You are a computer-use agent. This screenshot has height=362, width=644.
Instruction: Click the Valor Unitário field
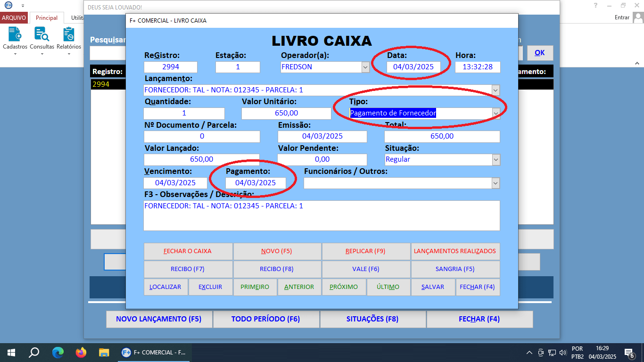(x=286, y=113)
